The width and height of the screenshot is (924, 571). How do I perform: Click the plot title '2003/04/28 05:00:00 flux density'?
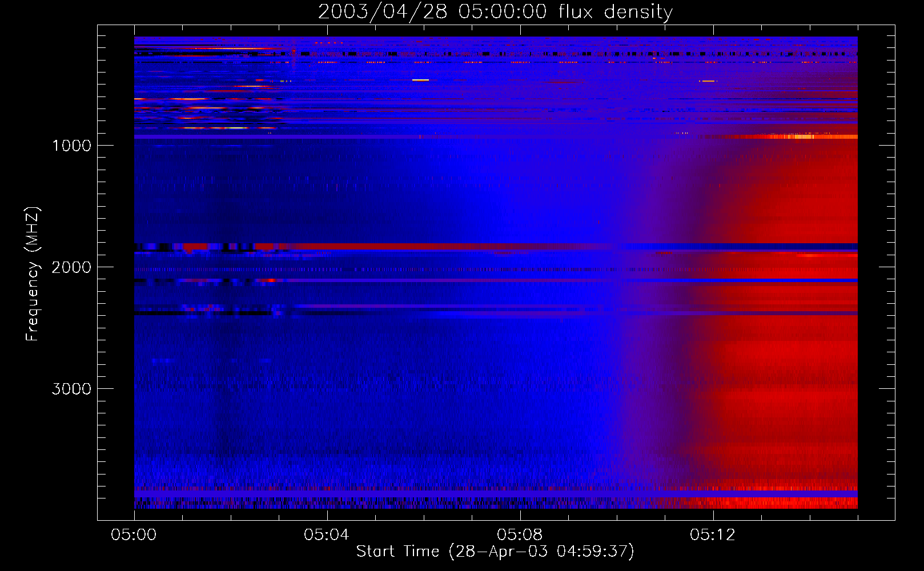click(495, 12)
